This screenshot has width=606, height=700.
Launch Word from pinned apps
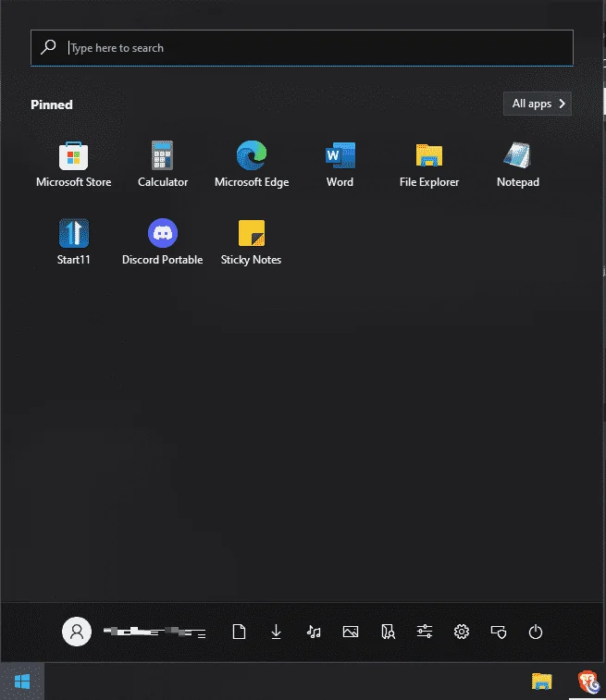coord(340,165)
